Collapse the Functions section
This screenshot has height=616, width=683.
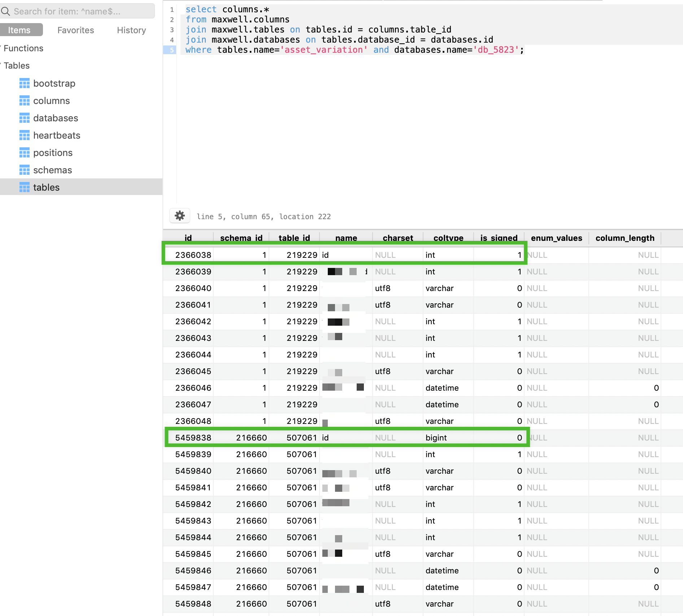point(1,48)
